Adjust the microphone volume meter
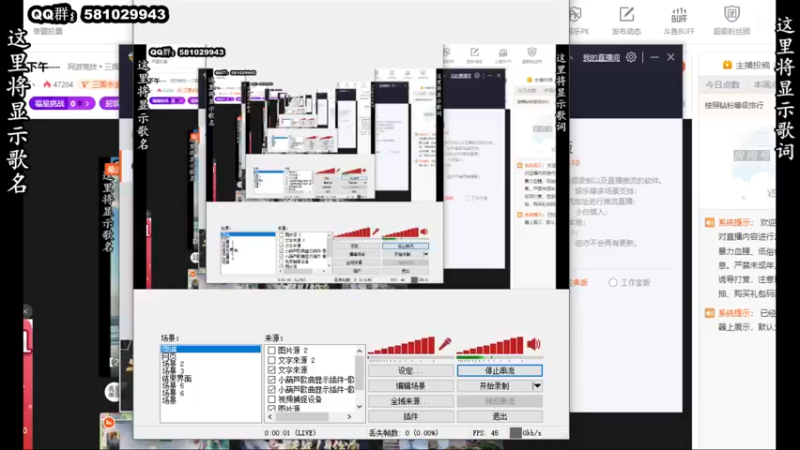The width and height of the screenshot is (800, 450). 401,345
